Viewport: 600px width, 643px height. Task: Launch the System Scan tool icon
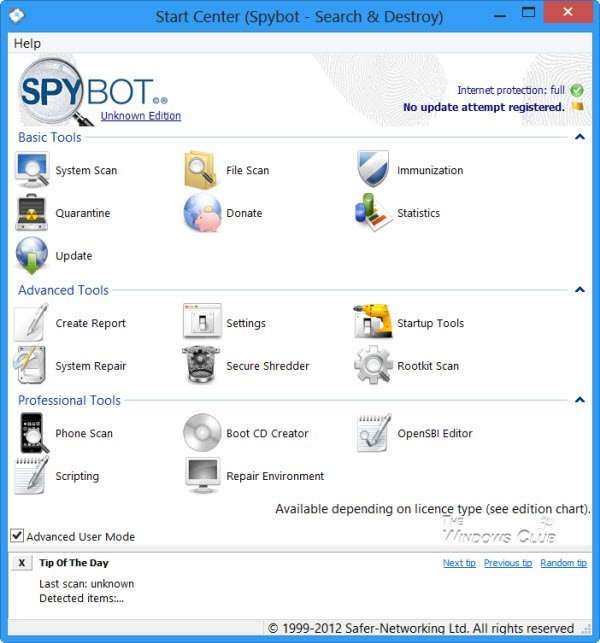(32, 169)
